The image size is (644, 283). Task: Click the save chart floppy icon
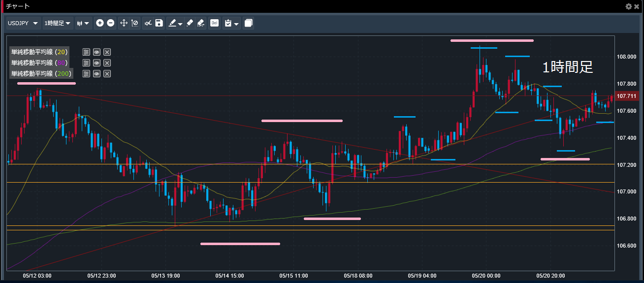(x=159, y=23)
